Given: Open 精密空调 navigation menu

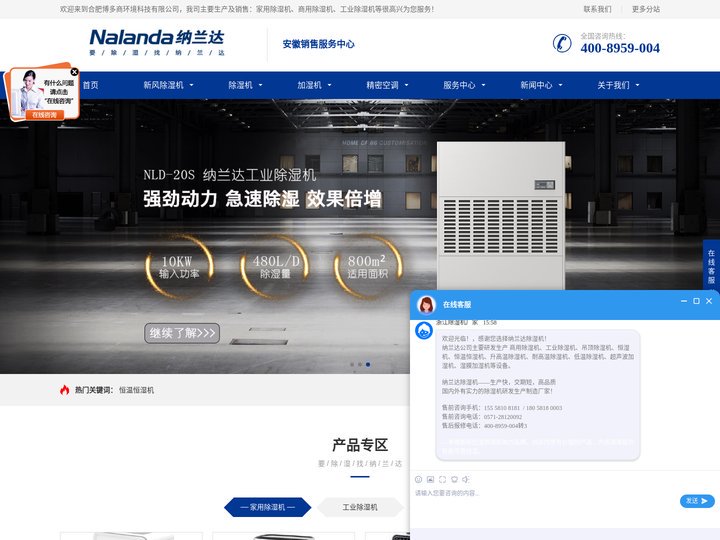Looking at the screenshot, I should [382, 85].
